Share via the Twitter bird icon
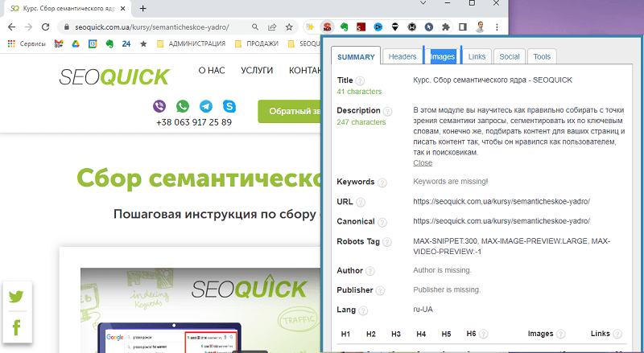The height and width of the screenshot is (353, 644). click(16, 297)
